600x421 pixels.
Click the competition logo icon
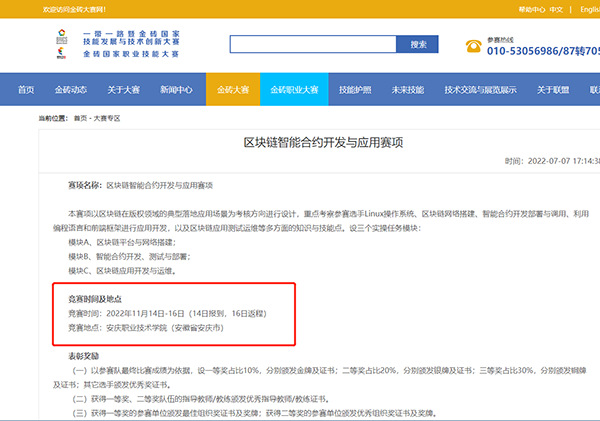click(64, 45)
